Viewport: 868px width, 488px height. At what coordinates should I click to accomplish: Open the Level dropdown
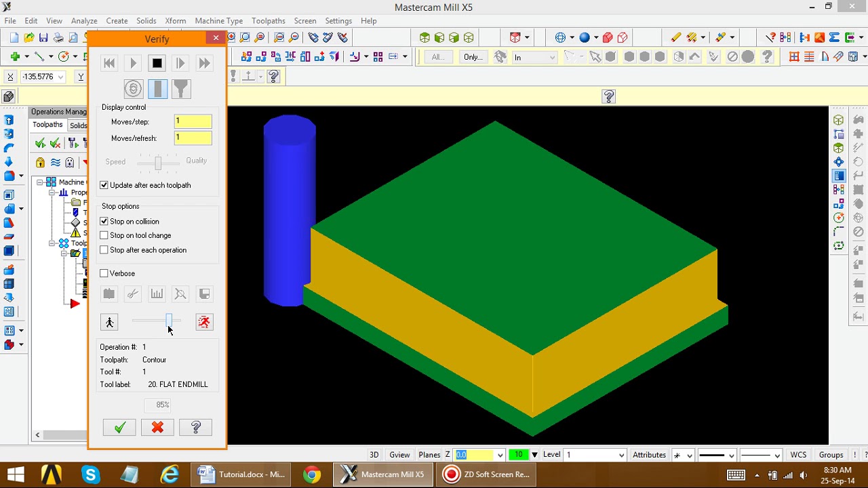tap(622, 455)
